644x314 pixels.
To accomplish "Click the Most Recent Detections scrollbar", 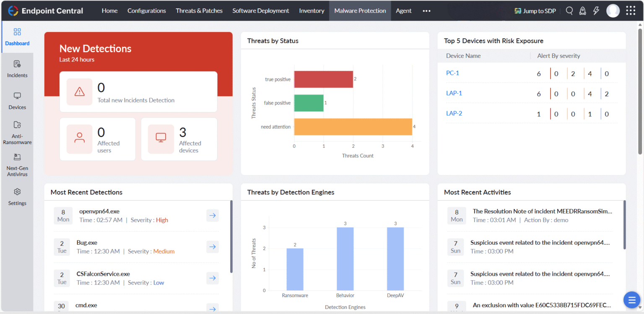I will (231, 236).
